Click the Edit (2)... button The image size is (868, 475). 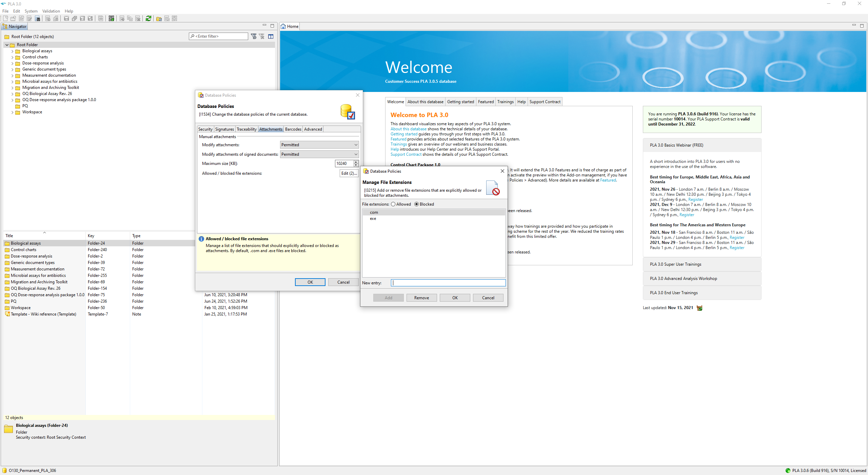349,173
